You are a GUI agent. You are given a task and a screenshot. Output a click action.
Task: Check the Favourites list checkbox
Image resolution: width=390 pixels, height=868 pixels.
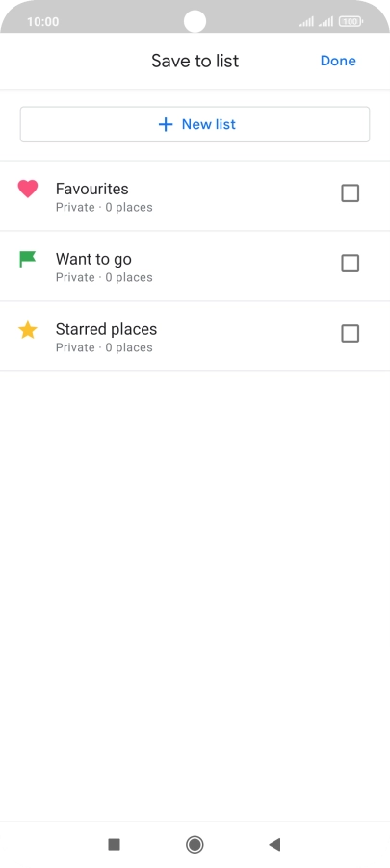pos(351,193)
